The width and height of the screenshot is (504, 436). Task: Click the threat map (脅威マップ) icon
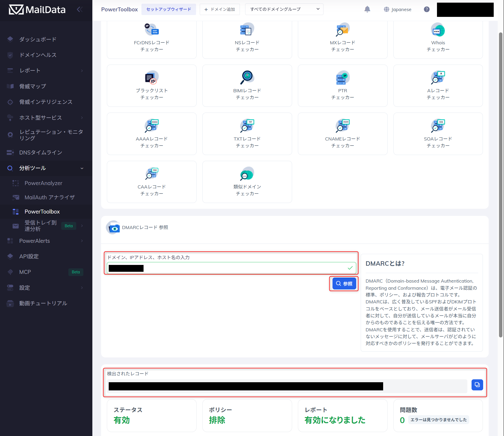(x=10, y=86)
